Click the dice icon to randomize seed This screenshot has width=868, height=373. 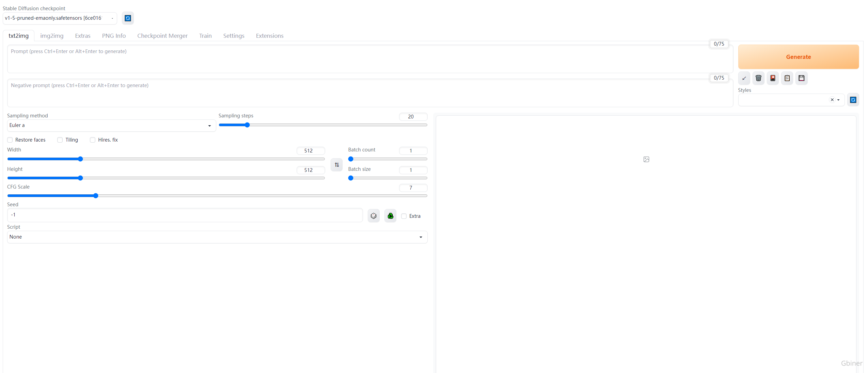374,216
